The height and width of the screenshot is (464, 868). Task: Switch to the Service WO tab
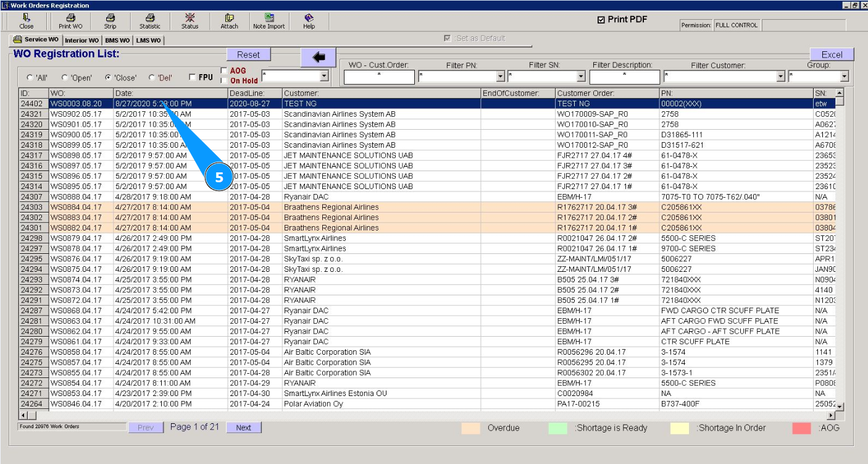tap(36, 40)
